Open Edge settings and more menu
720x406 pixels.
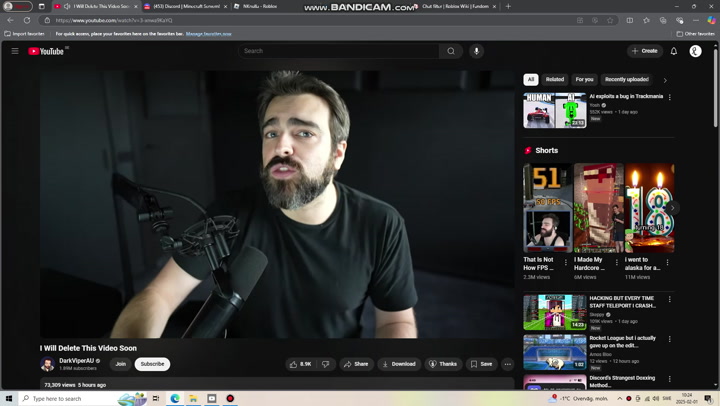[696, 20]
